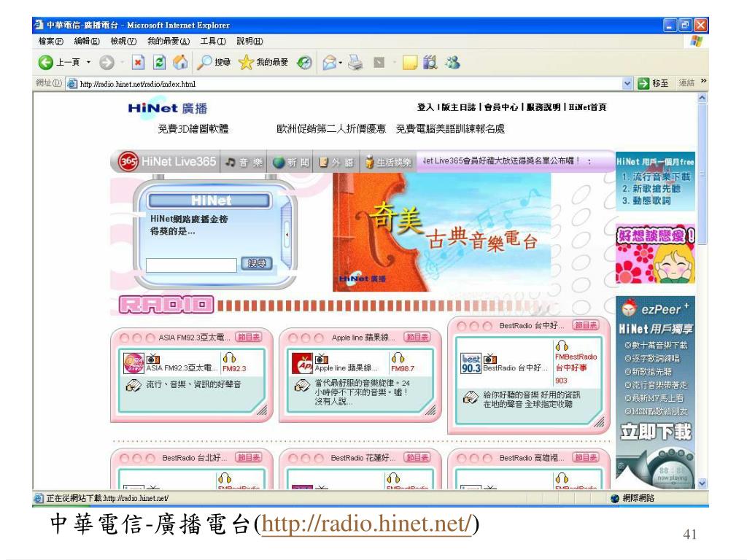Open the 檢視(V) menu
Screen dimensions: 747x560
123,41
